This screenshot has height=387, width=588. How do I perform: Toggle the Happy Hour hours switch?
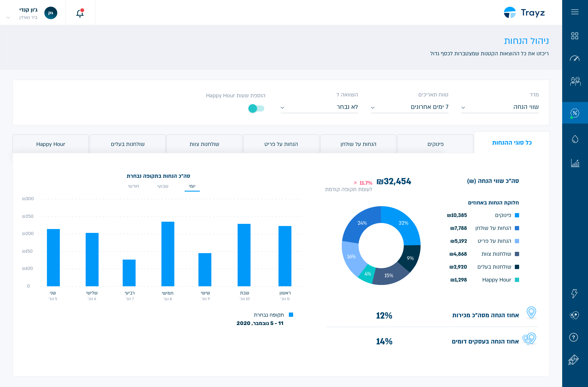click(x=256, y=108)
